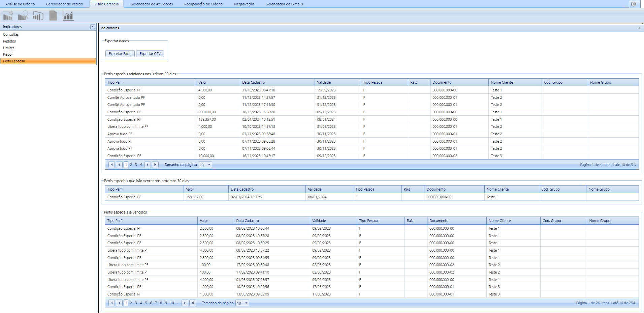The height and width of the screenshot is (313, 644).
Task: Switch to Gerenciador de Pedido tab
Action: (64, 4)
